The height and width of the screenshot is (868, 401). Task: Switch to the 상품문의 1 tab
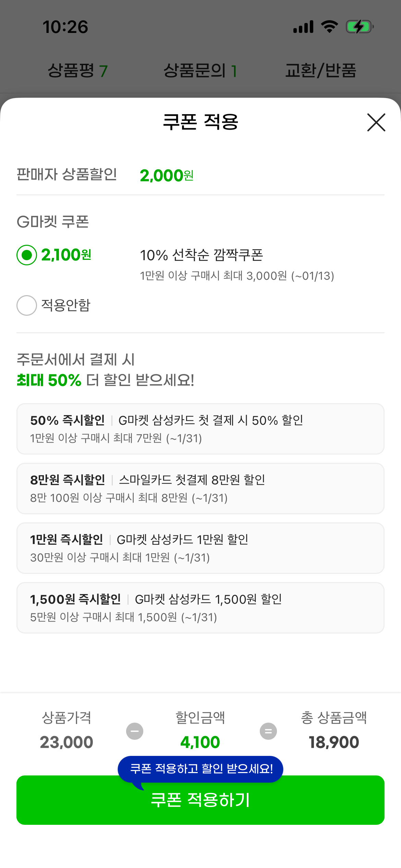(200, 71)
